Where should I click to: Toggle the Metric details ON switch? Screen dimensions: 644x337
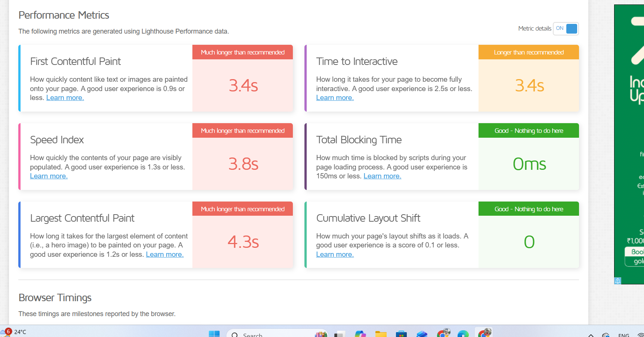click(566, 29)
